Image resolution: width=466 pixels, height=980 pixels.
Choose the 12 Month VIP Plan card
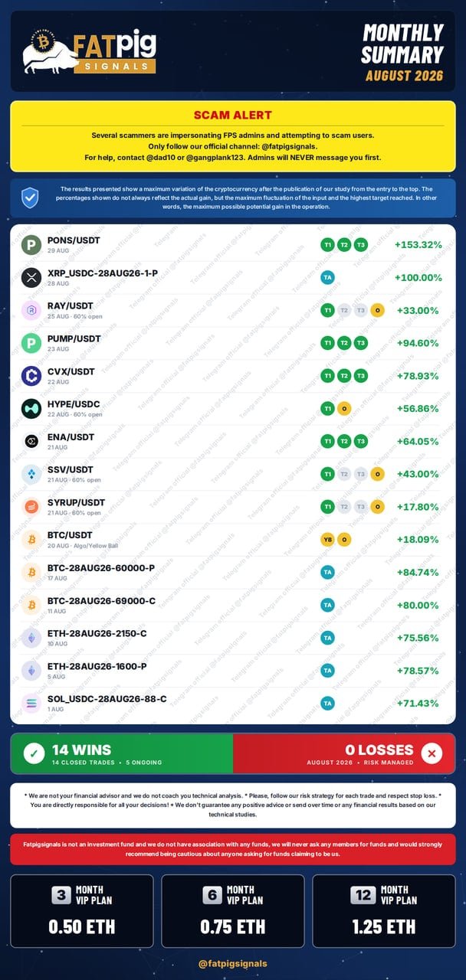[x=384, y=911]
